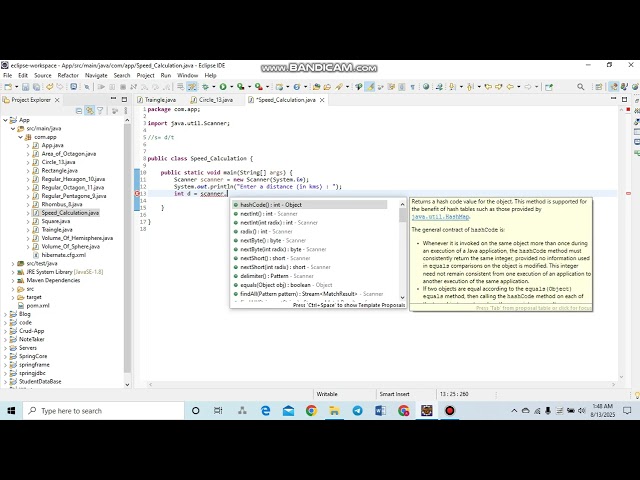This screenshot has width=640, height=480.
Task: Click the error marker on line 13
Action: pyautogui.click(x=138, y=193)
